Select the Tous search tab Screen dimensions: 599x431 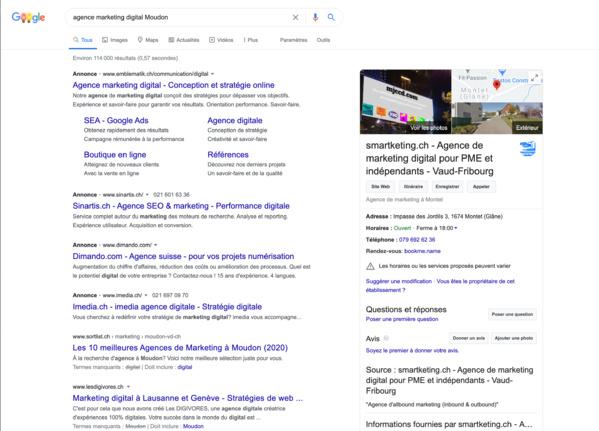coord(83,40)
